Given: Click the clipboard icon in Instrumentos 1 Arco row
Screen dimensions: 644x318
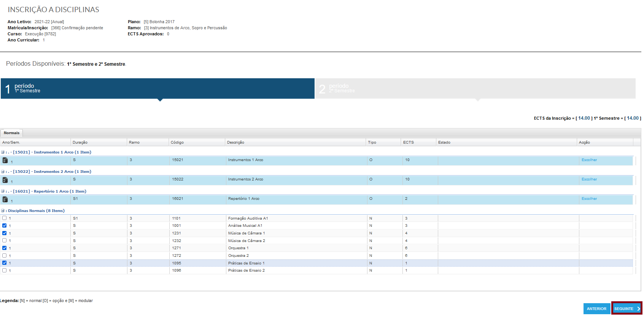Looking at the screenshot, I should point(5,160).
